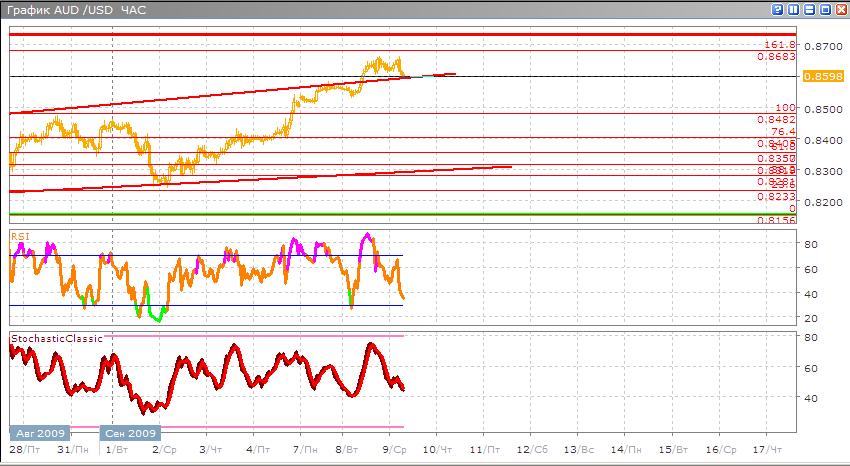Image resolution: width=850 pixels, height=466 pixels.
Task: Click the vertical split window icon
Action: coord(793,9)
